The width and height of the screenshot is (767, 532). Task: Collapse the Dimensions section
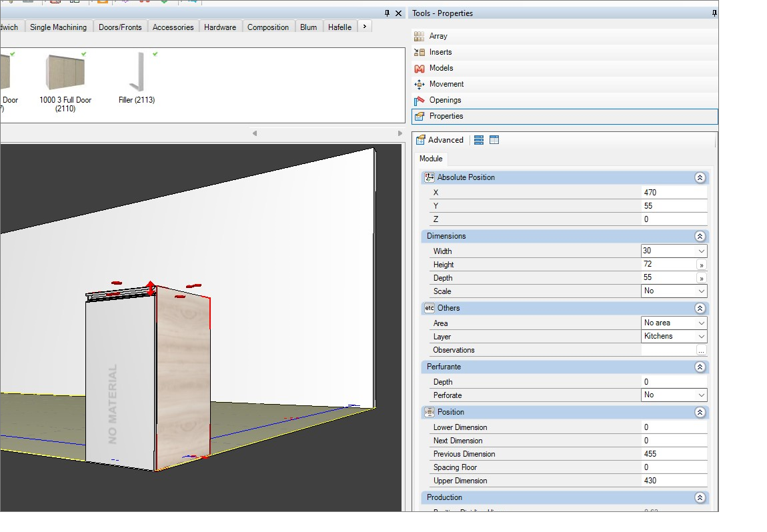click(700, 236)
